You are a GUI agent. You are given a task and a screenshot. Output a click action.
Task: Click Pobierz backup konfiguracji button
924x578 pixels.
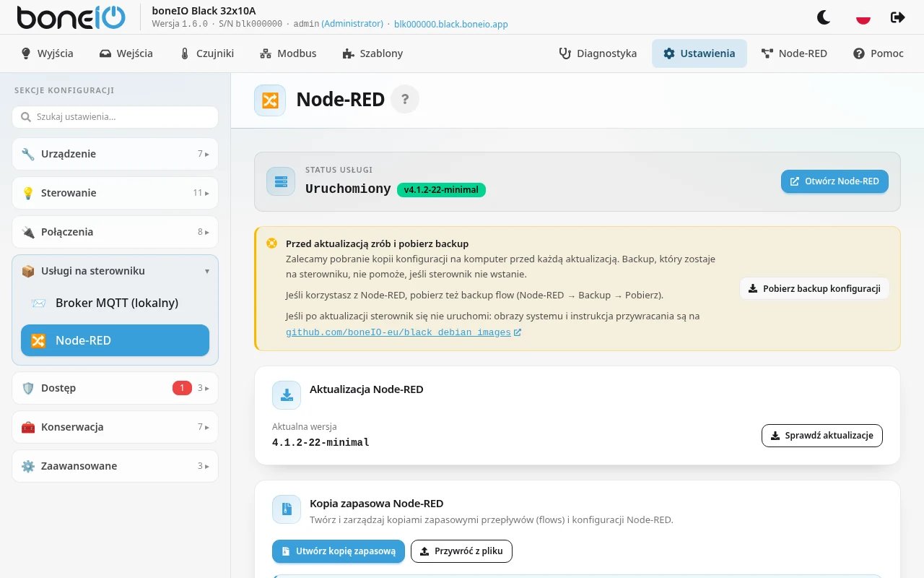pos(814,288)
